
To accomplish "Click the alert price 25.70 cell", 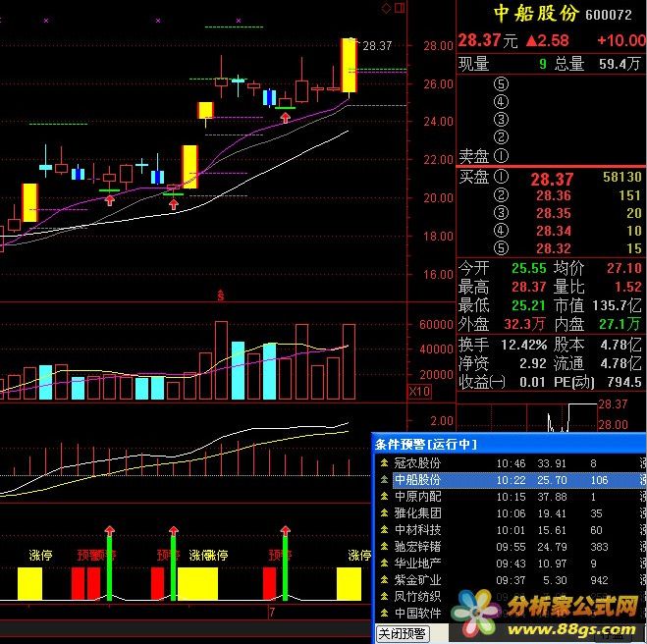I will [x=552, y=480].
